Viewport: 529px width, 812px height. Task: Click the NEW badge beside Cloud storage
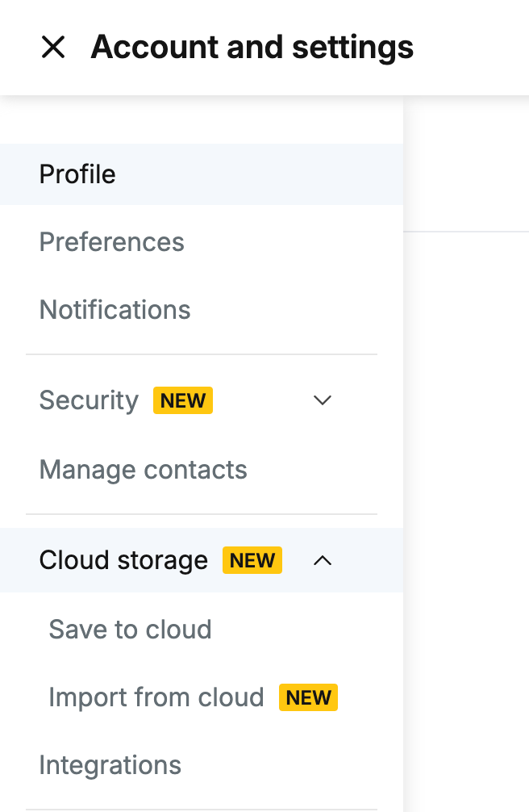pos(252,560)
